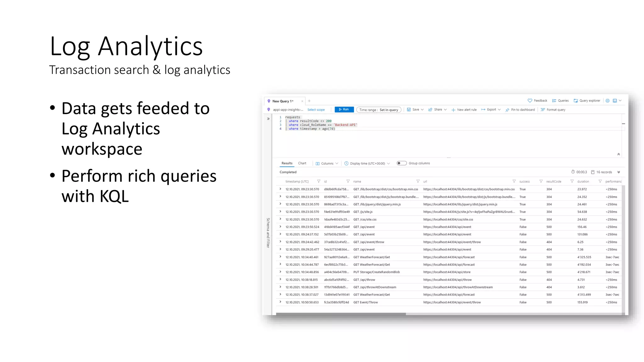
Task: Close the New Query 1 tab
Action: click(x=302, y=101)
